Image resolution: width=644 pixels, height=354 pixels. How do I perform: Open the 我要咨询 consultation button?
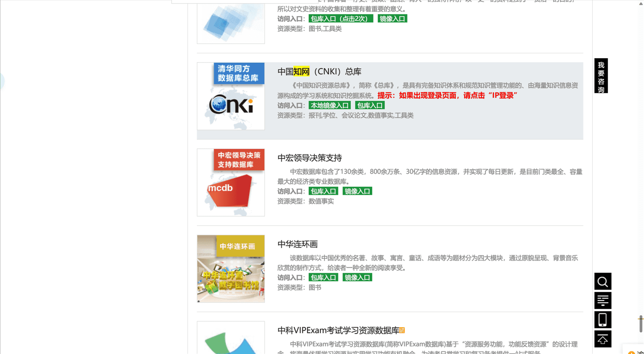point(601,76)
